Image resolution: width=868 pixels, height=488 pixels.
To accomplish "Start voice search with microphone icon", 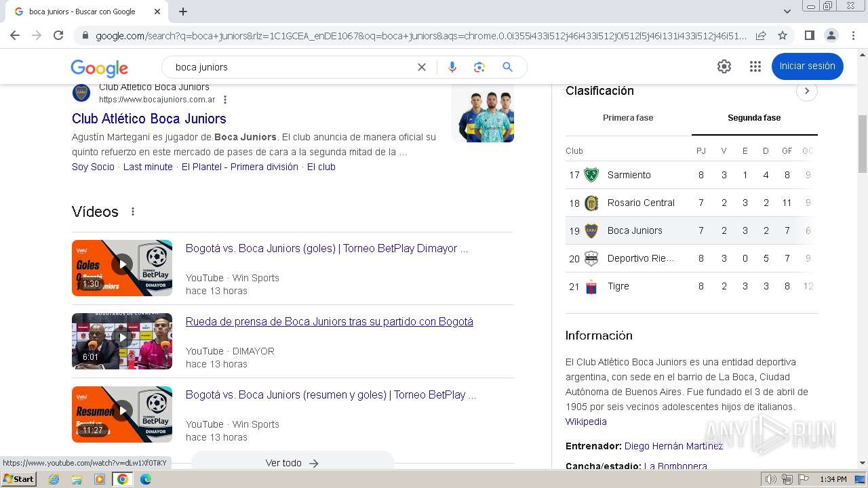I will point(452,67).
